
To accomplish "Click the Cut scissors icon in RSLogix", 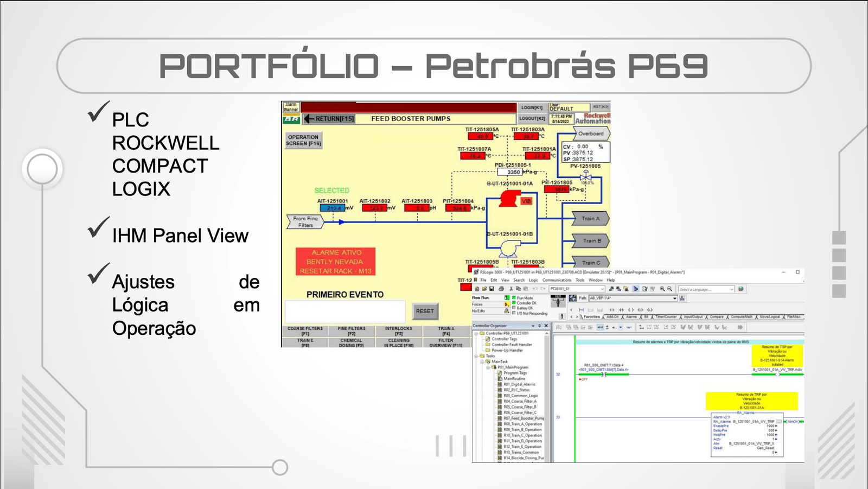I will pyautogui.click(x=511, y=289).
